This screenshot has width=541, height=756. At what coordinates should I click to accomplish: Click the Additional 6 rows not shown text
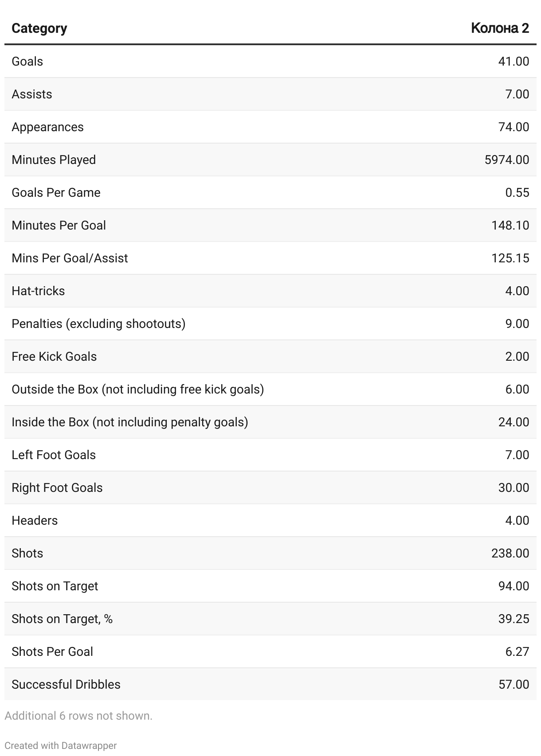pyautogui.click(x=78, y=716)
